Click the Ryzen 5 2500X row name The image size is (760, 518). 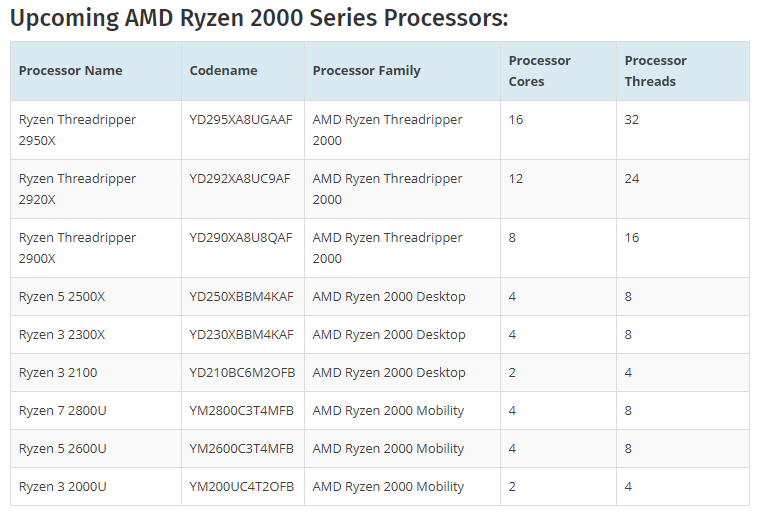pos(62,297)
